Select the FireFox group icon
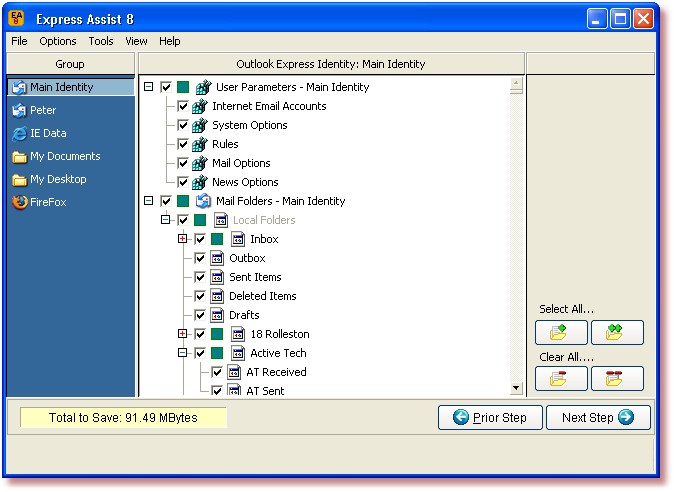Image resolution: width=674 pixels, height=492 pixels. coord(19,202)
